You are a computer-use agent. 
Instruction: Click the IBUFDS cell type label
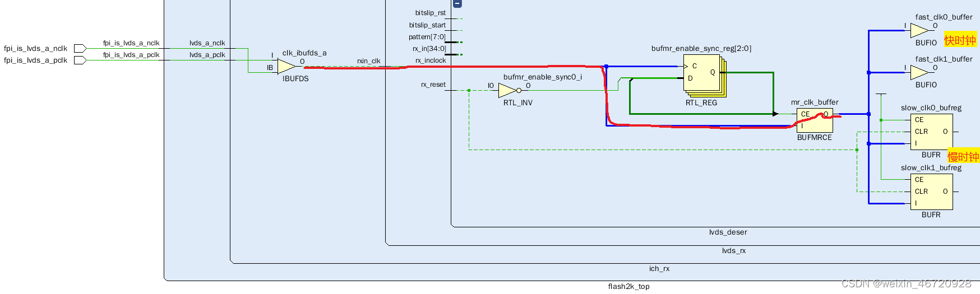[x=295, y=79]
